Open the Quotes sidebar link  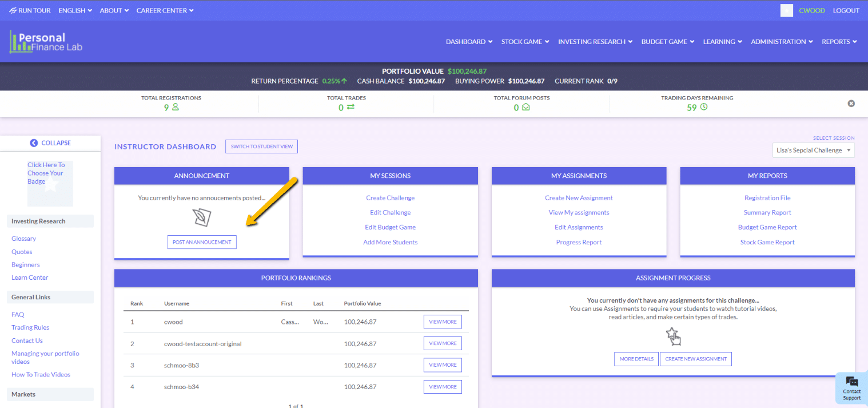(22, 252)
